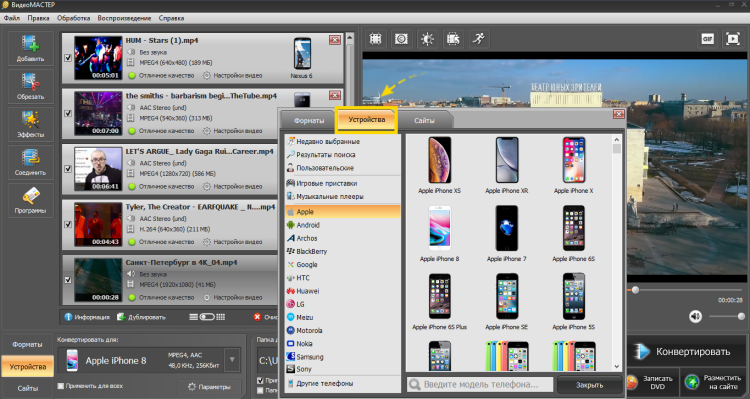Toggle checkbox for LET'S ARGUE Lady Gaga video
This screenshot has height=399, width=750.
[x=68, y=169]
